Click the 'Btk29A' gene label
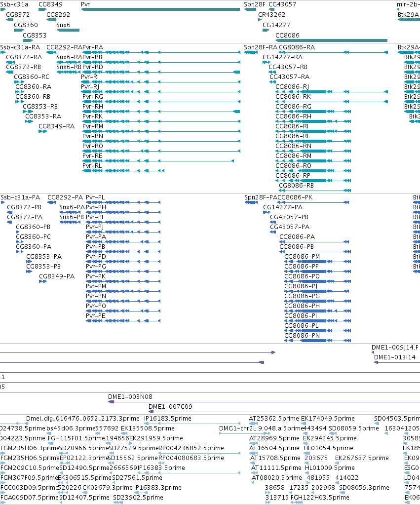Viewport: 420px width, 505px height. tap(408, 15)
